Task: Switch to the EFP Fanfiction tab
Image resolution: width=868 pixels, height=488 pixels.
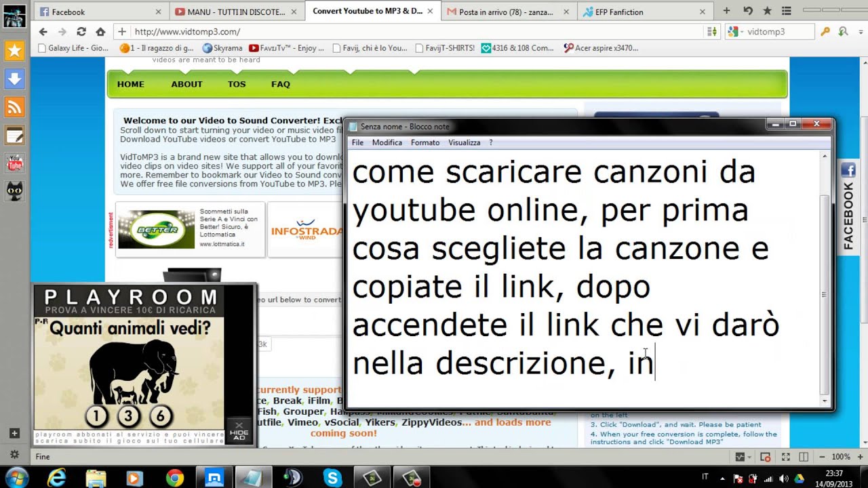Action: coord(645,12)
